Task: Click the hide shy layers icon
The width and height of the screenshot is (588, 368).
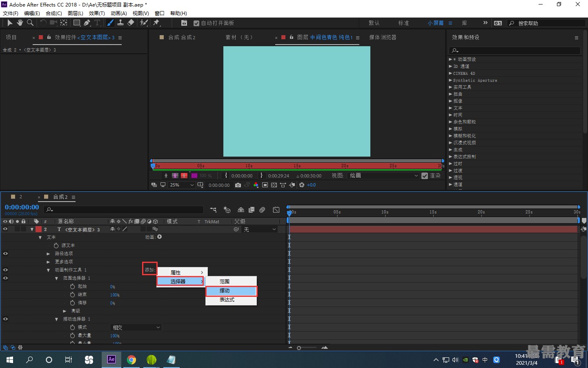Action: tap(241, 210)
